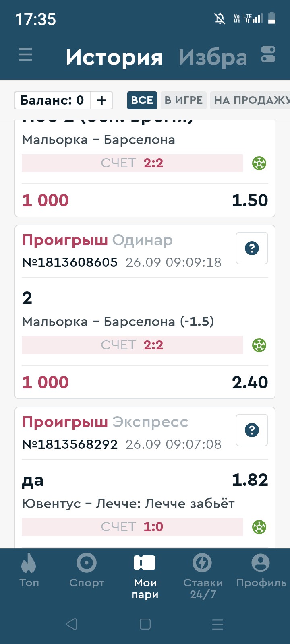The width and height of the screenshot is (290, 644).
Task: Switch to the Избранное tab
Action: (x=213, y=58)
